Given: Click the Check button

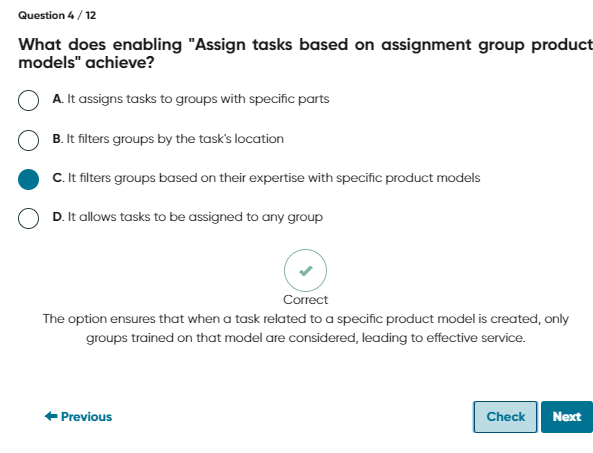Looking at the screenshot, I should pos(505,417).
